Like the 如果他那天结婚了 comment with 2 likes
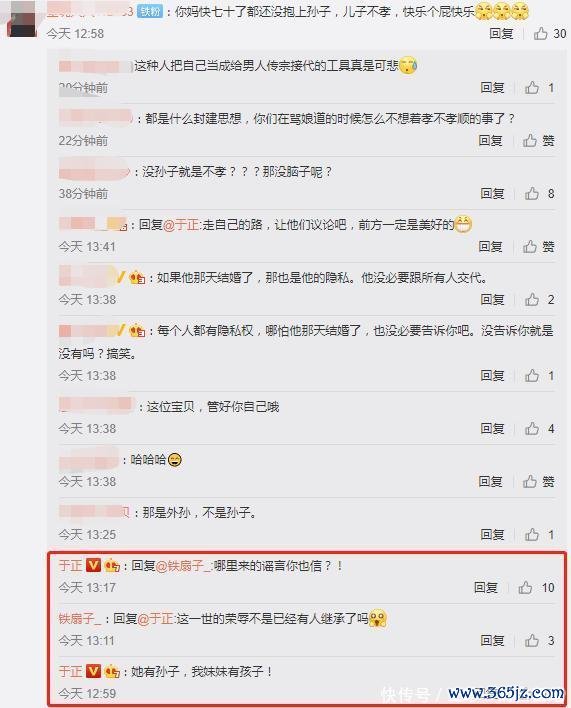This screenshot has height=708, width=571. (539, 299)
